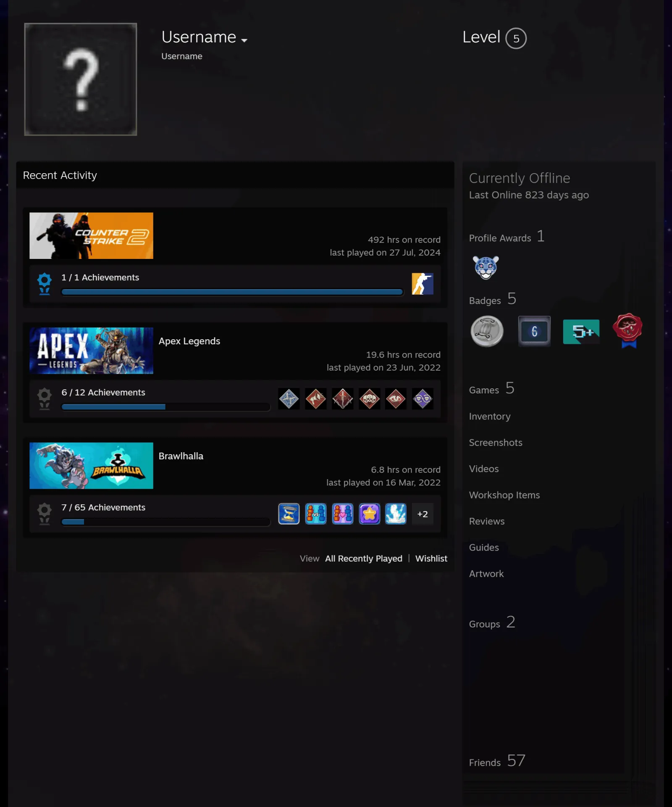Screen dimensions: 672x807
Task: Click the Brawlhalla gold star achievement icon
Action: point(369,514)
